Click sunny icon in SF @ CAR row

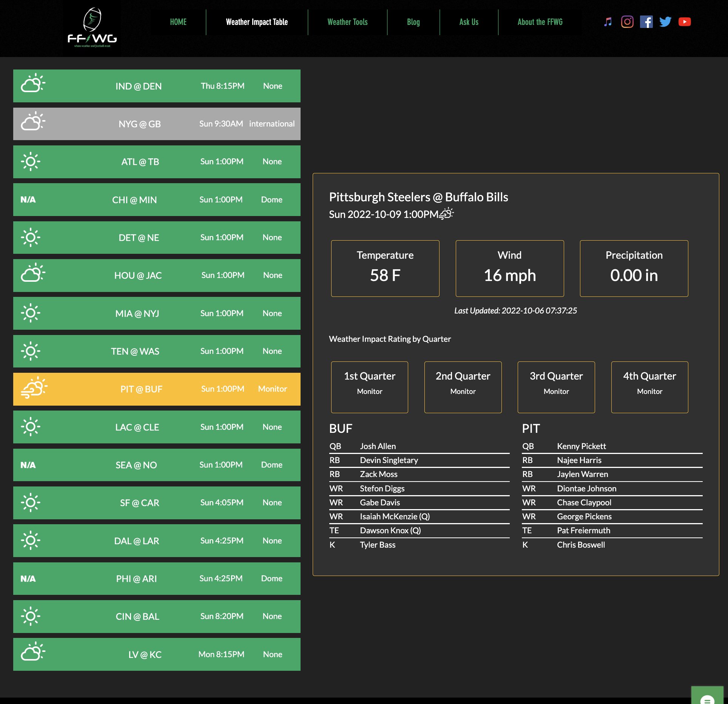tap(31, 502)
